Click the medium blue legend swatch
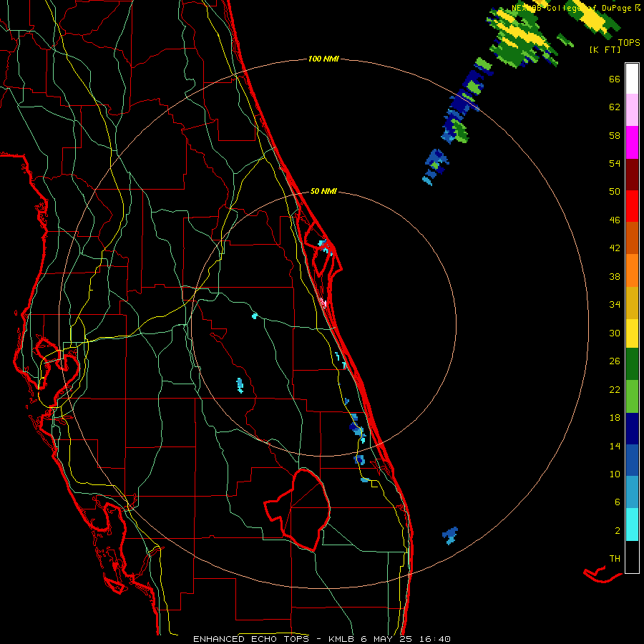Screen dimensions: 644x644 click(632, 460)
